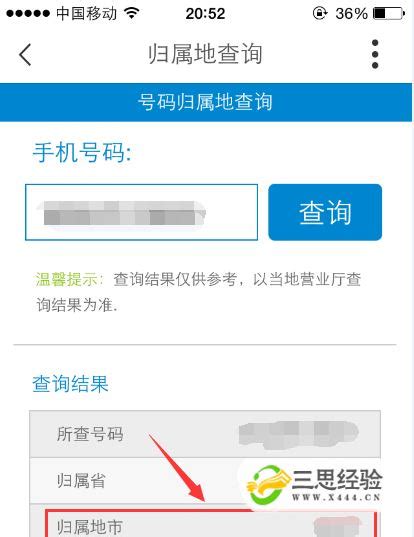
Task: Tap the 号码归属地查询 blue banner
Action: pyautogui.click(x=206, y=102)
